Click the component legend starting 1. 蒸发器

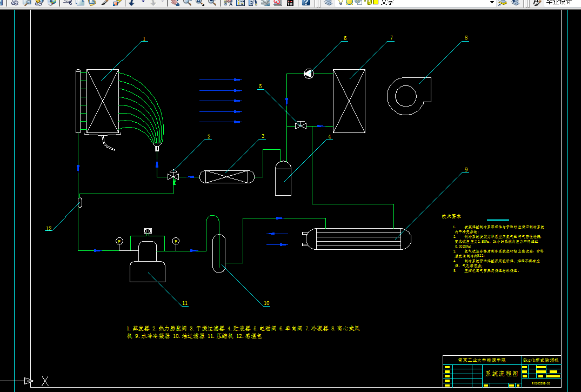(x=243, y=332)
